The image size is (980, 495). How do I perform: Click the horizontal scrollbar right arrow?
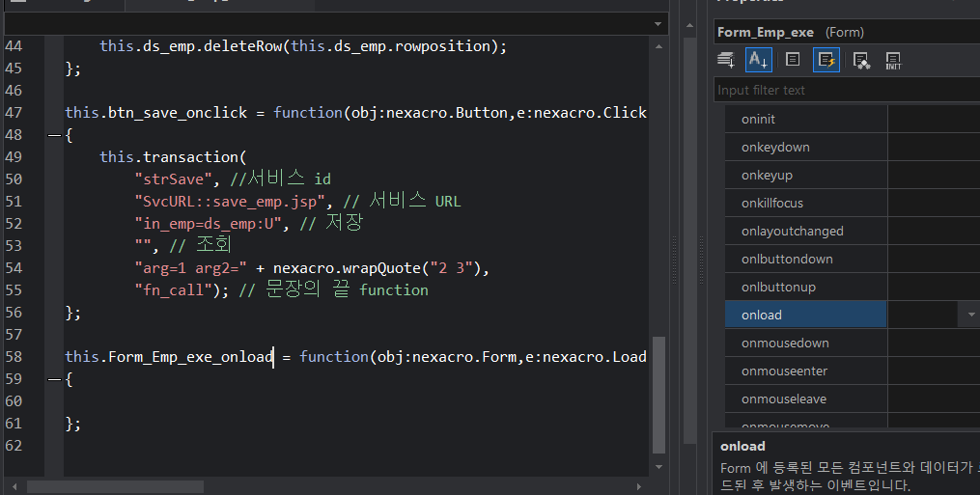[639, 486]
